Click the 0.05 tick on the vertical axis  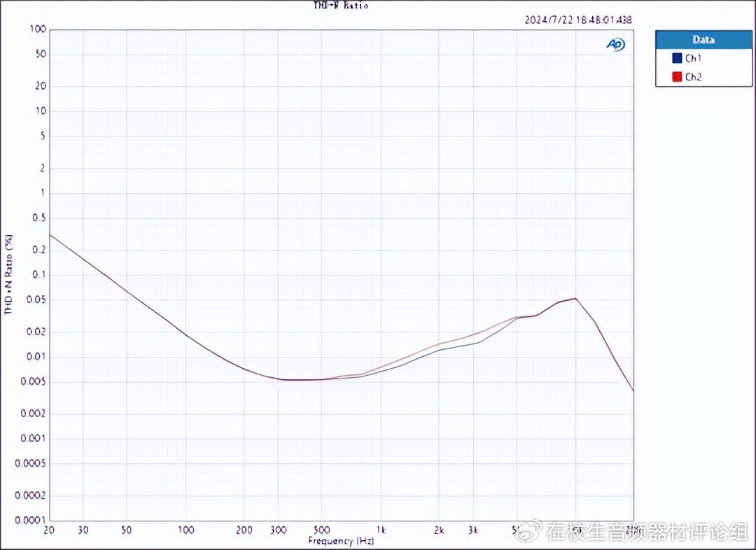click(x=35, y=299)
